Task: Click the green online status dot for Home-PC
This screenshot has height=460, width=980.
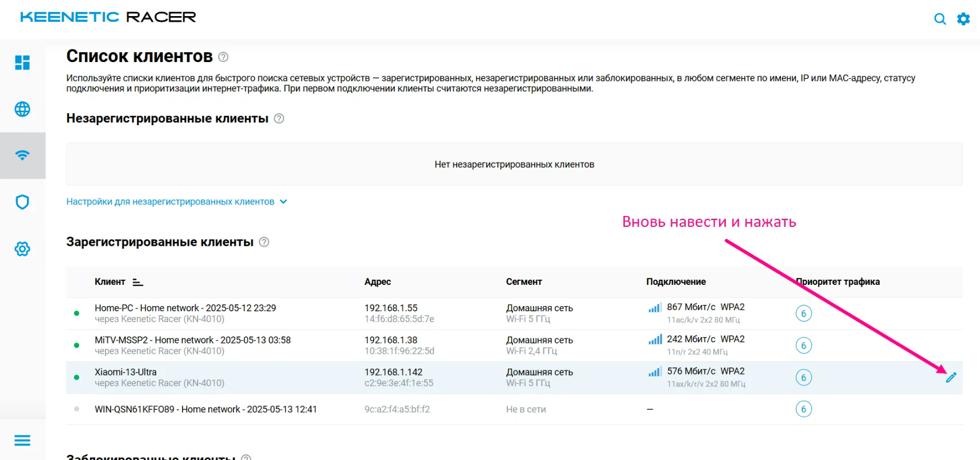Action: tap(76, 314)
